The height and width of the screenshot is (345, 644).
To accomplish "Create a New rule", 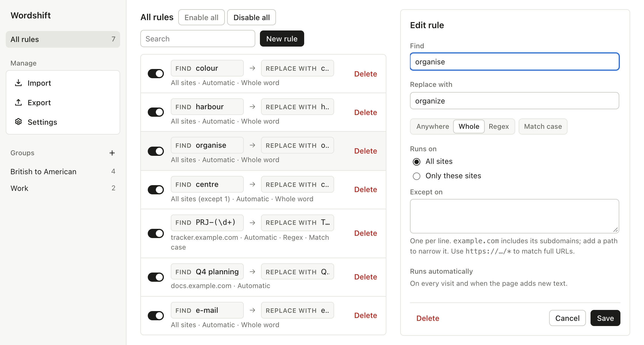I will point(282,39).
